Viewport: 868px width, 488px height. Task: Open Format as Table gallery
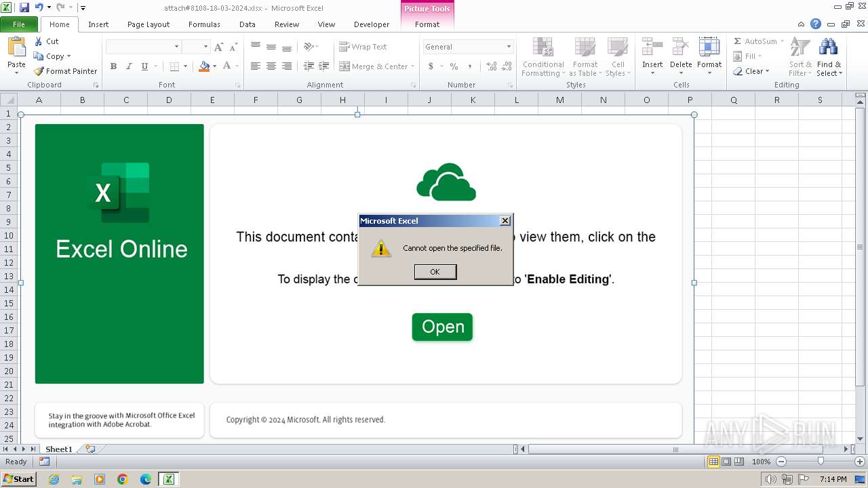pyautogui.click(x=585, y=58)
